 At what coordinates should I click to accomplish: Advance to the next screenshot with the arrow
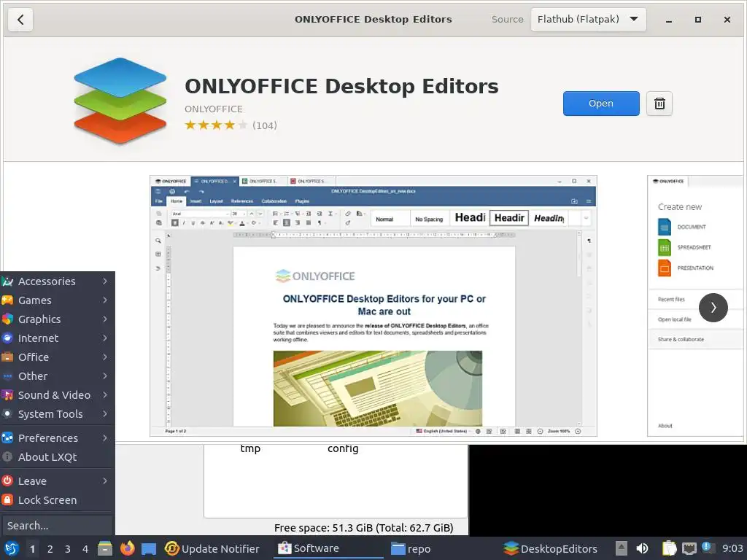(x=713, y=308)
